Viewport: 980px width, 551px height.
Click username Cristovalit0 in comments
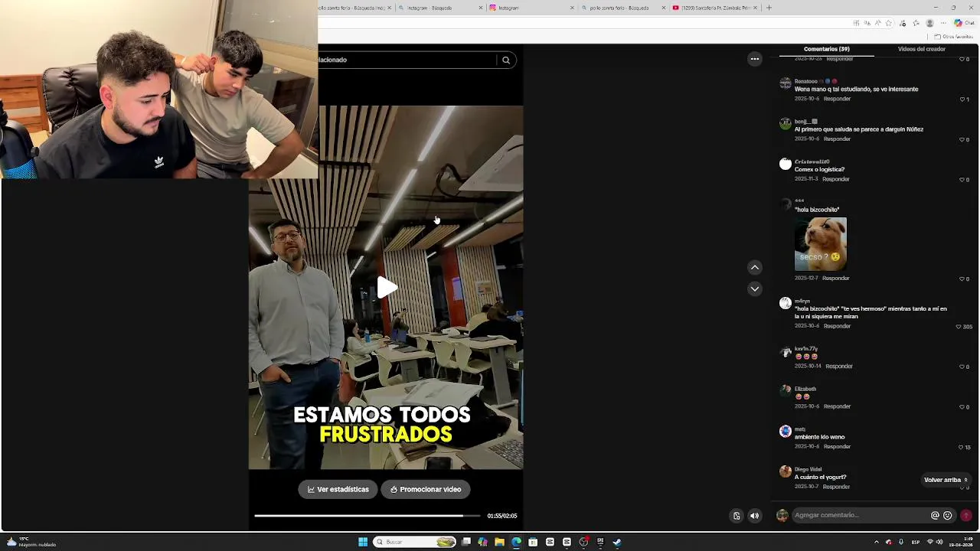(x=812, y=161)
